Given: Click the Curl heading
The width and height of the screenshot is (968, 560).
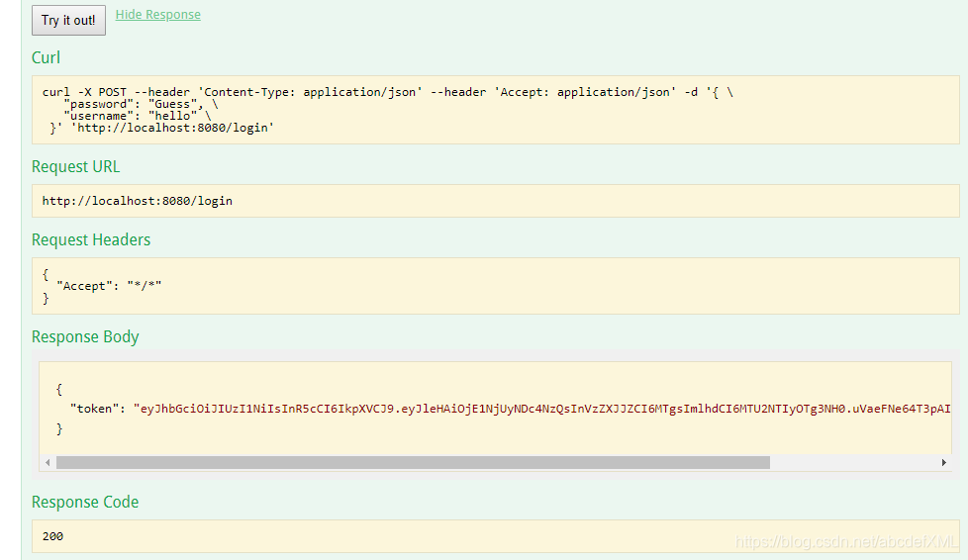Looking at the screenshot, I should point(46,57).
